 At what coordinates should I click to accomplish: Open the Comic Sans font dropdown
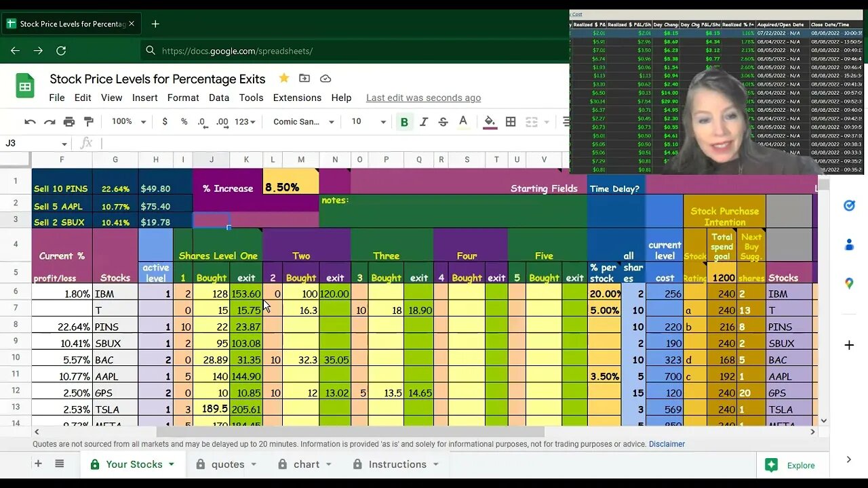tap(304, 122)
